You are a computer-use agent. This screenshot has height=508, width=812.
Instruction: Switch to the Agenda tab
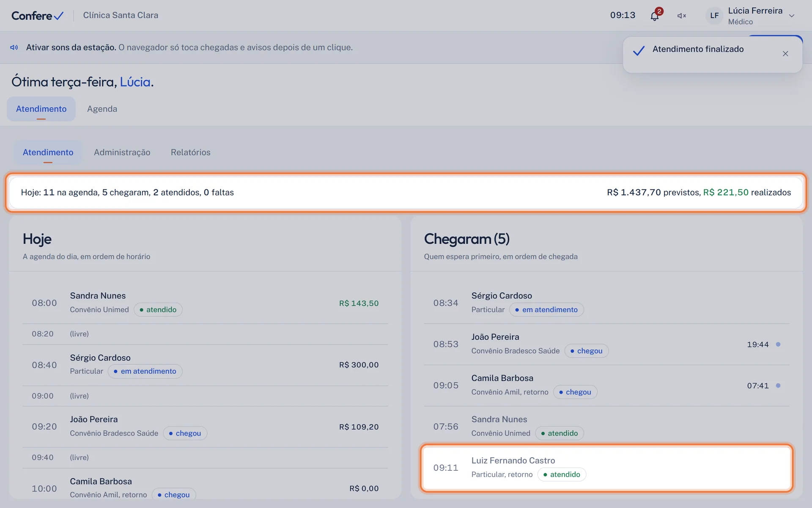tap(102, 109)
